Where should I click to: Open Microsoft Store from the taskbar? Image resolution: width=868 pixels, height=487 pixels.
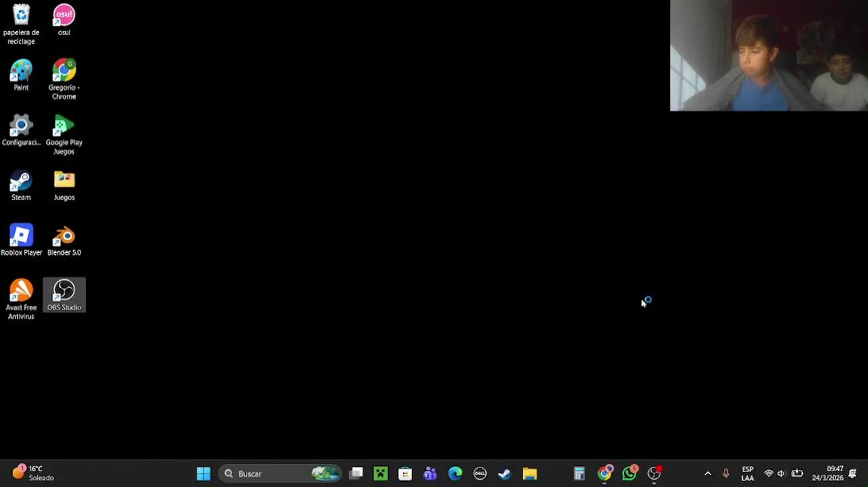(x=405, y=473)
